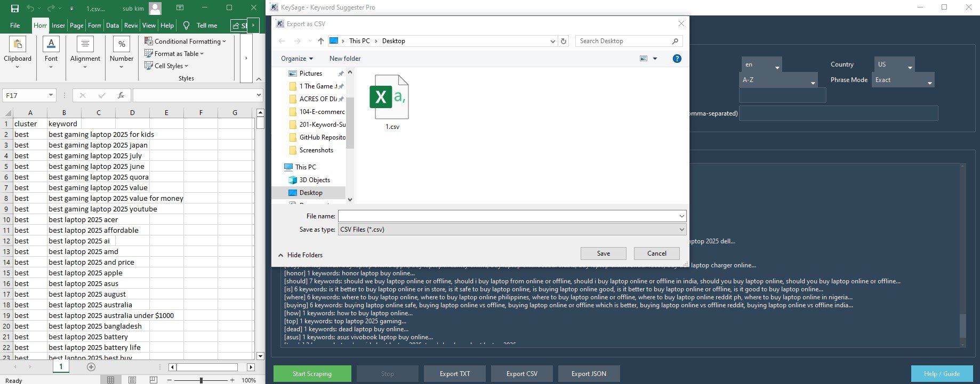
Task: Open the Country dropdown showing US
Action: point(894,64)
